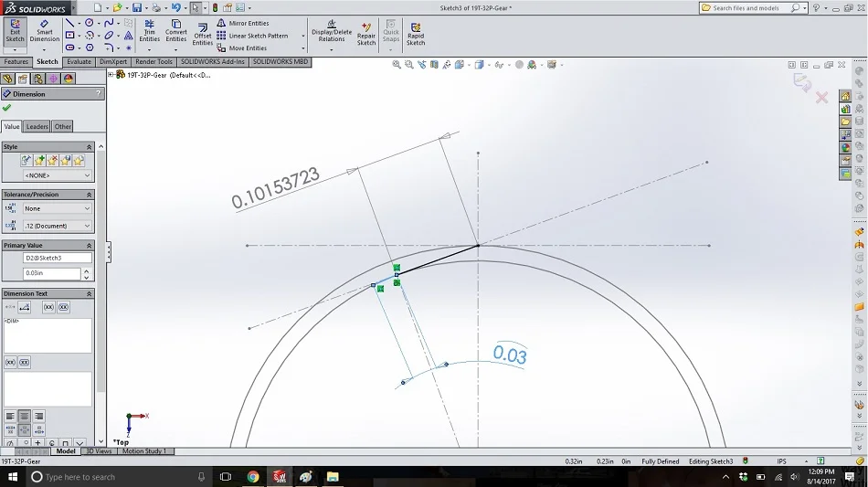Click Repair Sketch tool

pos(365,34)
